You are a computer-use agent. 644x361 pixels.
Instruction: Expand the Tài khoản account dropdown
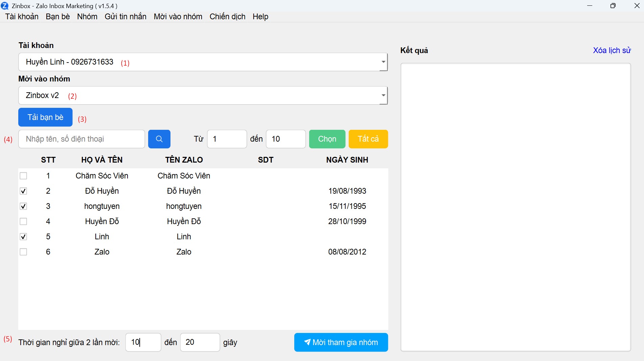(x=383, y=62)
